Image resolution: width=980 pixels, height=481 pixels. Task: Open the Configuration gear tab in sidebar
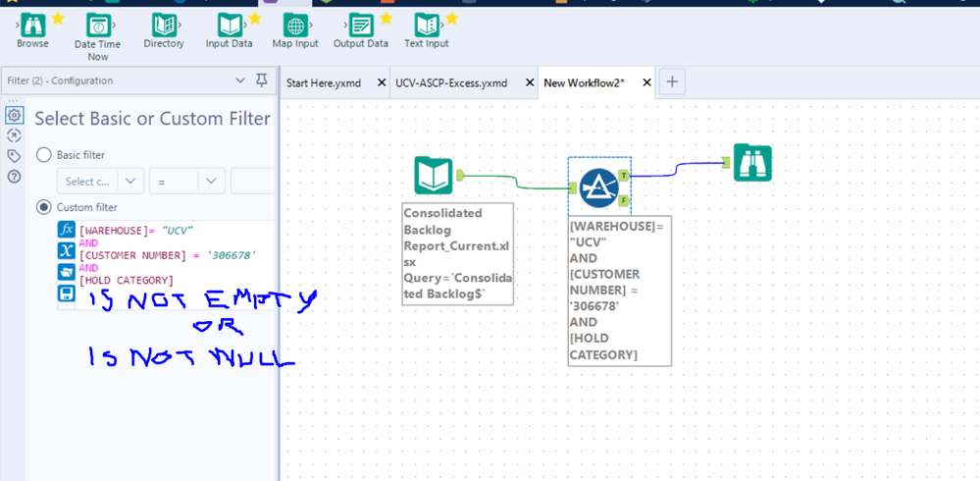14,115
